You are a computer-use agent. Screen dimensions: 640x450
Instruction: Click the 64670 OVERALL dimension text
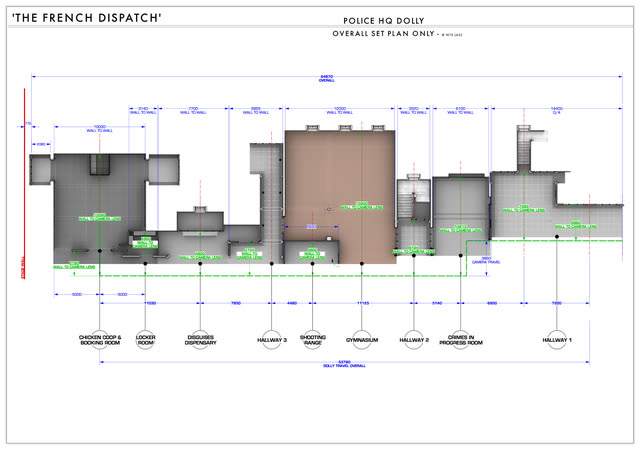pyautogui.click(x=327, y=78)
